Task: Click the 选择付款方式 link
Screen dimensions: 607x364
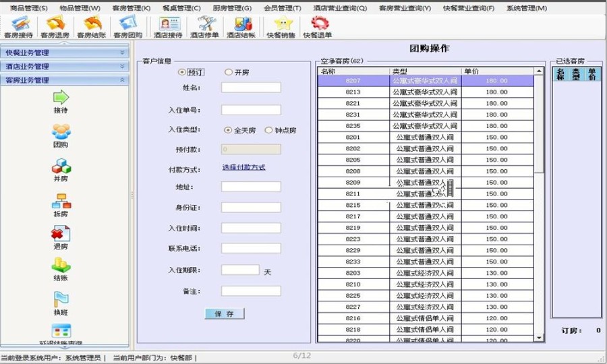Action: pyautogui.click(x=243, y=167)
